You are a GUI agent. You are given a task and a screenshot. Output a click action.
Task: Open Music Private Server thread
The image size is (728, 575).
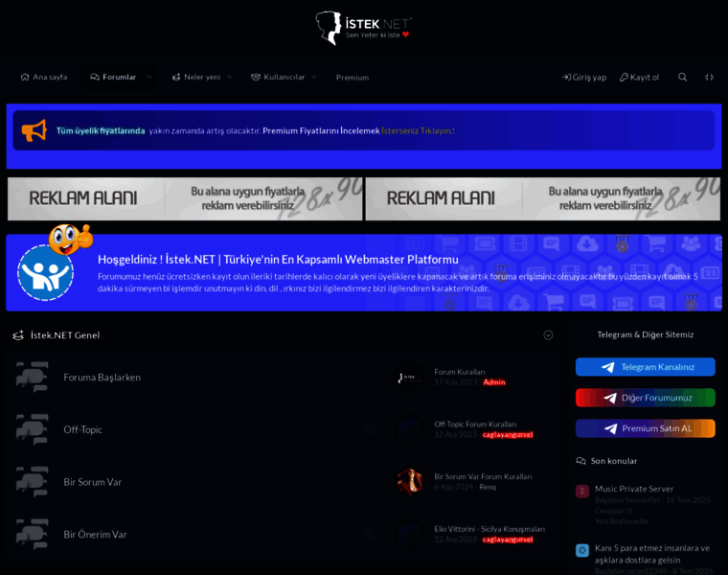pyautogui.click(x=634, y=489)
